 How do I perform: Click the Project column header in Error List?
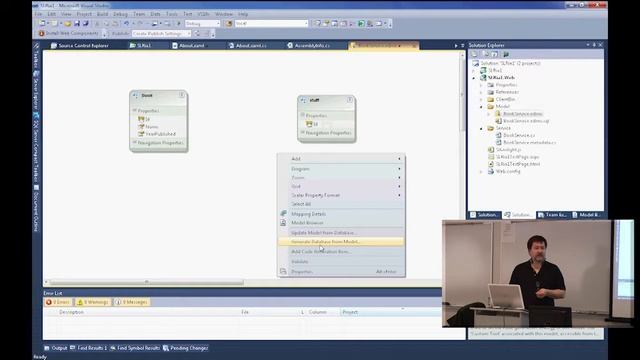tap(350, 312)
